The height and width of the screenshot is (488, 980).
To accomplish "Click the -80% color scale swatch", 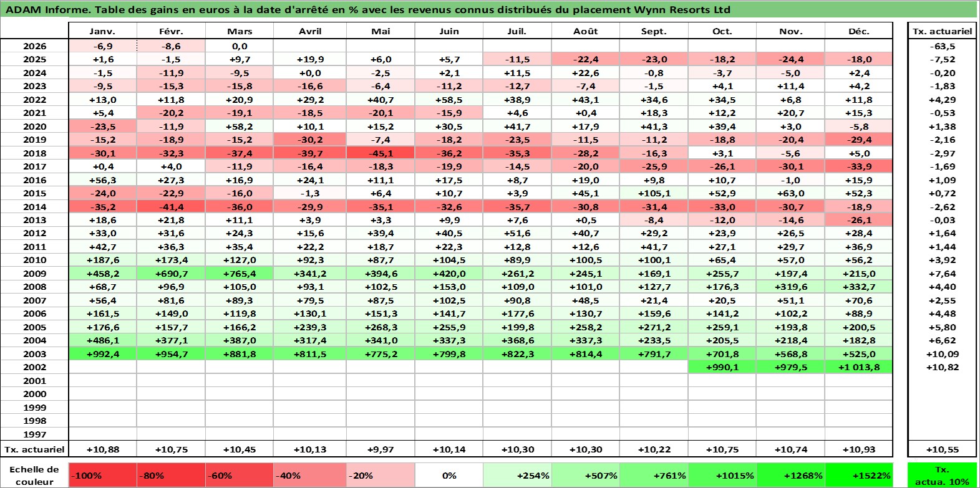I will [x=171, y=476].
